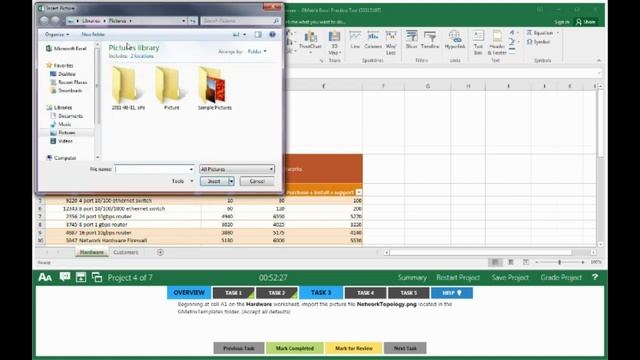Screen dimensions: 640x360
Task: Insert a Win/Loss sparkline from the ribbon
Action: click(391, 42)
